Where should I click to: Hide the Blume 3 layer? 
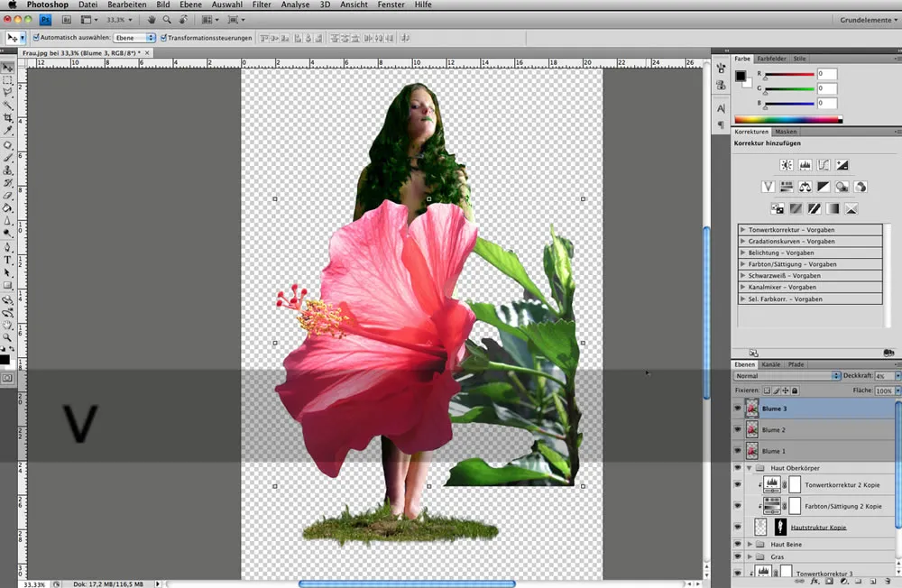click(x=738, y=409)
